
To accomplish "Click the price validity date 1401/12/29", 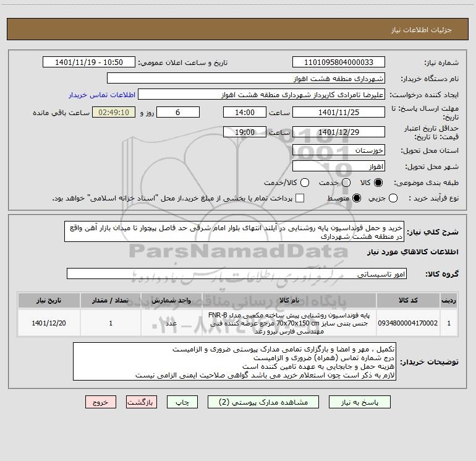I will 339,132.
